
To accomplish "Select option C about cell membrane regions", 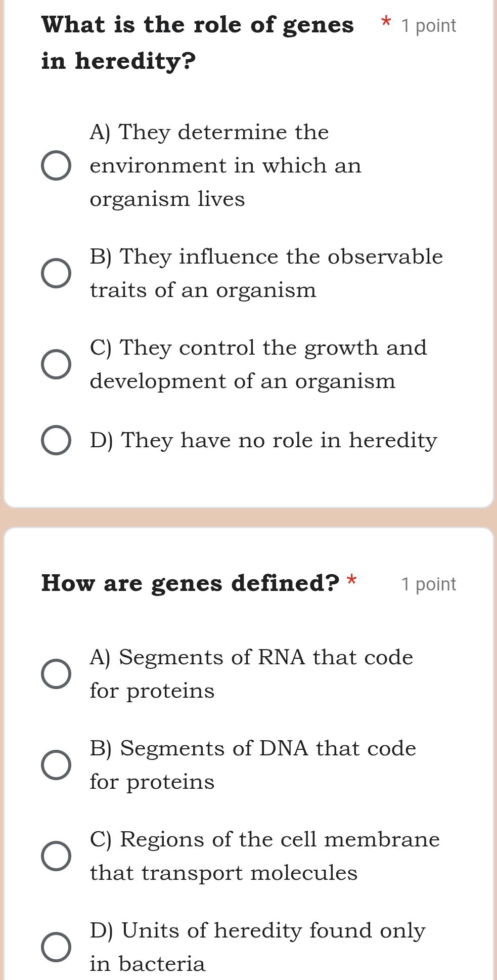I will click(x=56, y=856).
